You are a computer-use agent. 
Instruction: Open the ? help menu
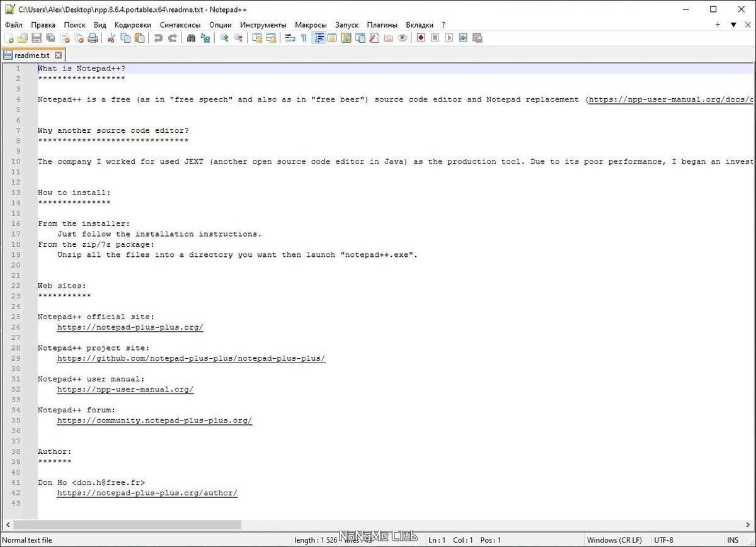pos(444,25)
